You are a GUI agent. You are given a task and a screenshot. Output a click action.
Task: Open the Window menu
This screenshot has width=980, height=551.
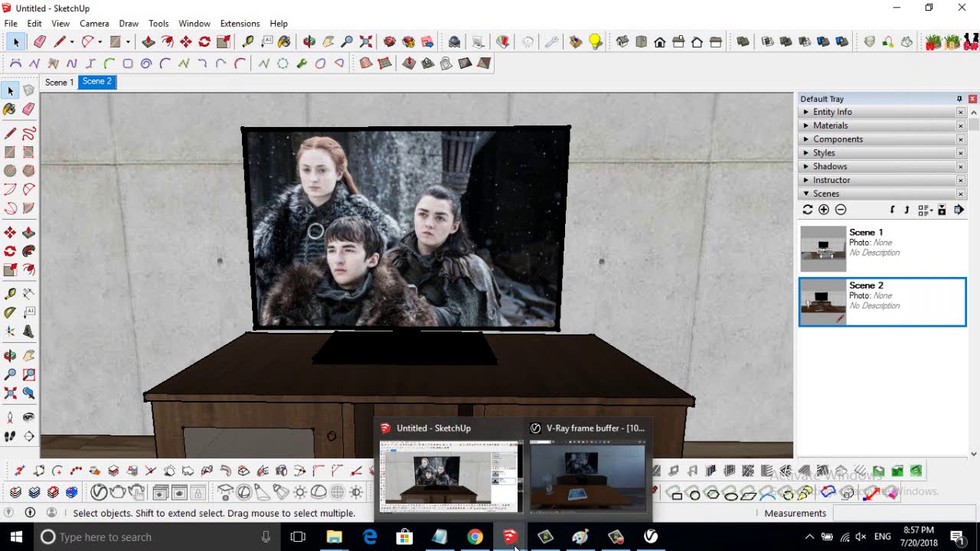(x=194, y=24)
